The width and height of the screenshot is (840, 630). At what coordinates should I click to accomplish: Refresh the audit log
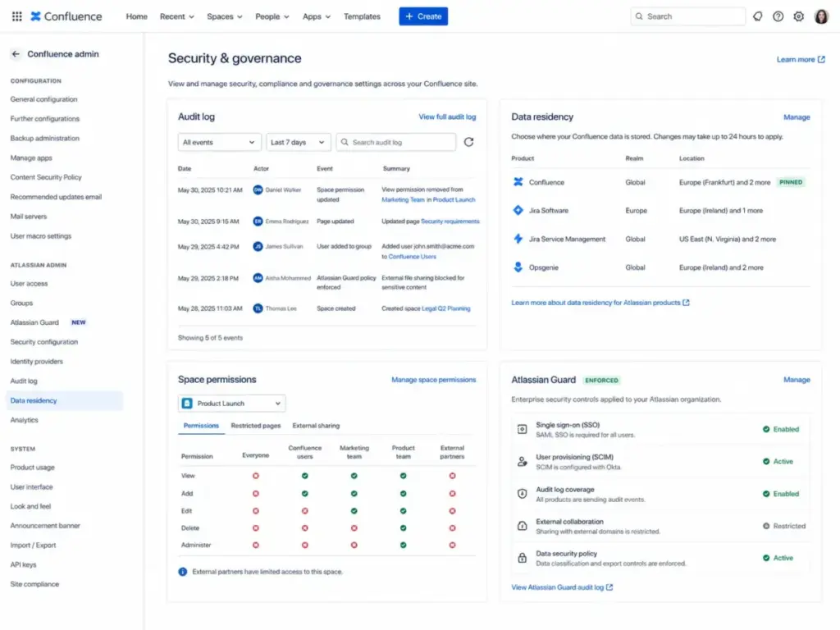468,142
